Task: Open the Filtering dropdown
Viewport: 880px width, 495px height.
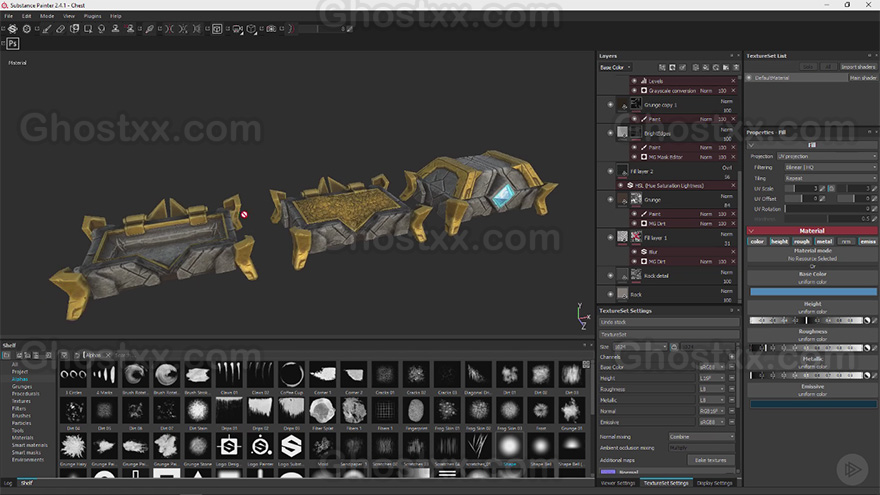Action: coord(830,167)
